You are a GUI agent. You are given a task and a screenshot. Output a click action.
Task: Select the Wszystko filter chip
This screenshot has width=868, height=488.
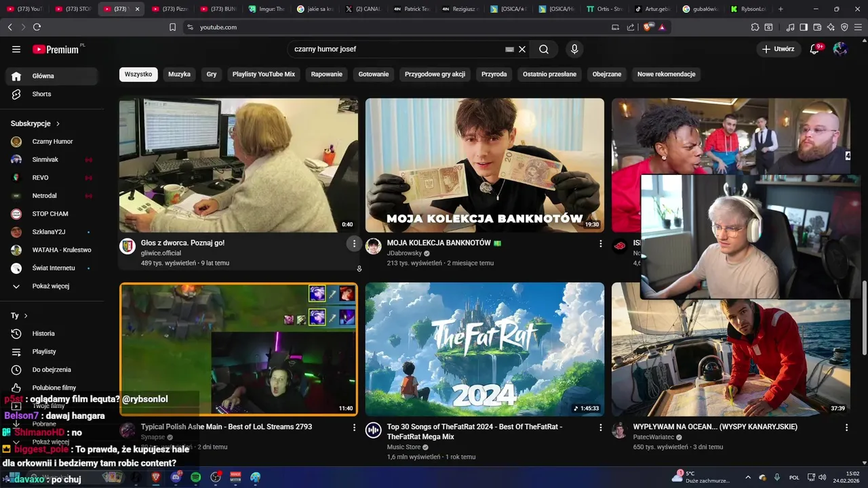[x=138, y=74]
